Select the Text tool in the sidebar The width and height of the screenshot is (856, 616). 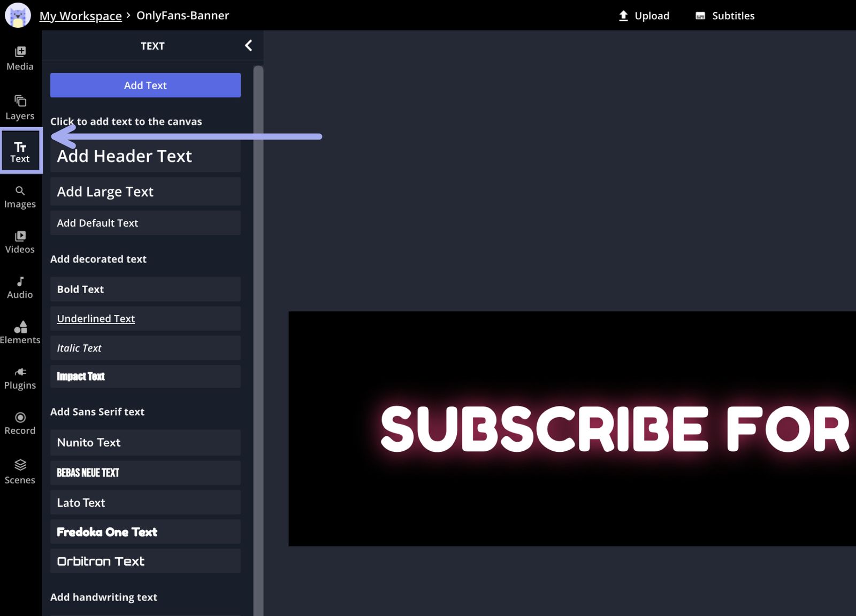(20, 150)
